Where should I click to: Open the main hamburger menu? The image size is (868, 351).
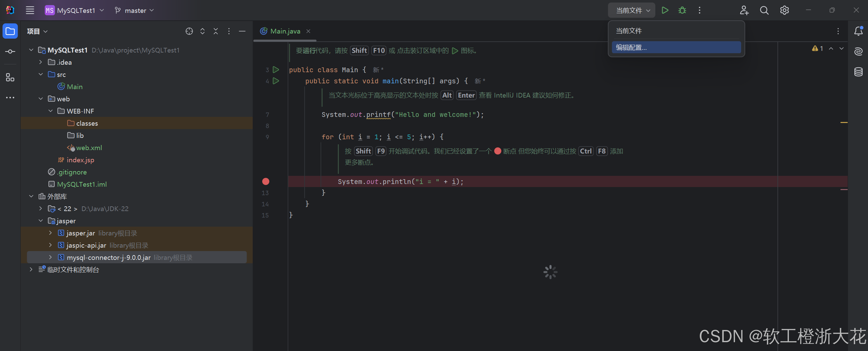(x=30, y=10)
